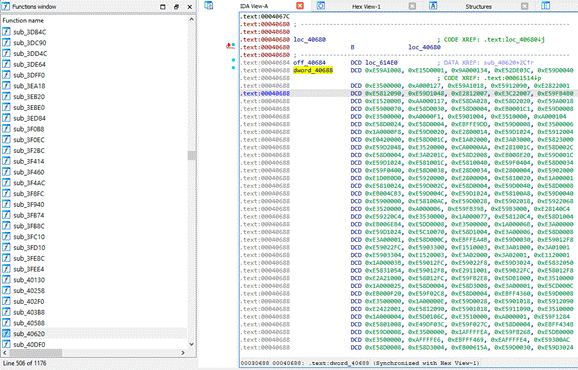Select function sub_3FC10 in list
This screenshot has height=370, width=578.
point(29,237)
